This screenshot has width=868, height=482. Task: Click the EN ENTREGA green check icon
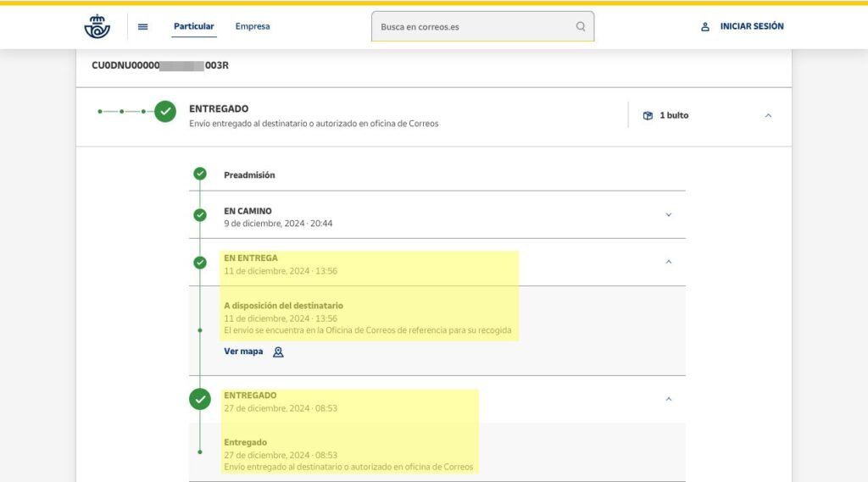200,263
